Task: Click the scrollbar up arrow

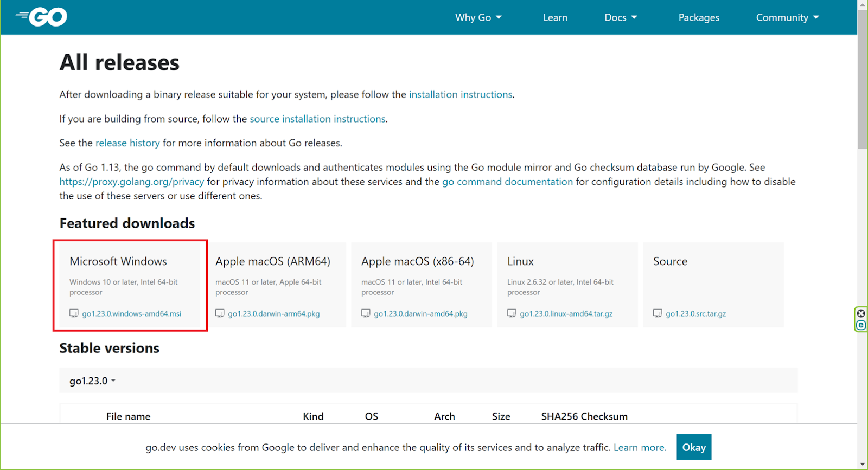Action: [863, 4]
